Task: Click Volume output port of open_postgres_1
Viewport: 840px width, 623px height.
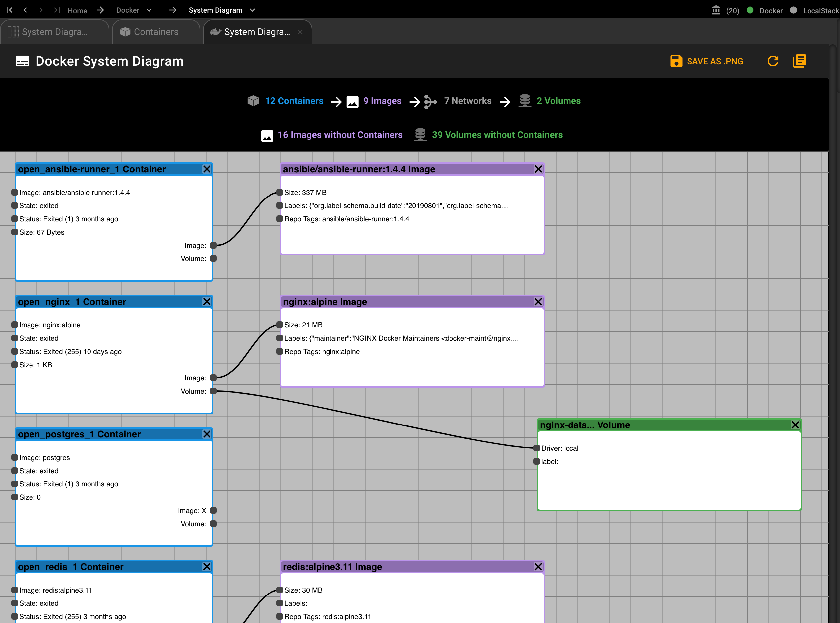Action: [x=213, y=524]
